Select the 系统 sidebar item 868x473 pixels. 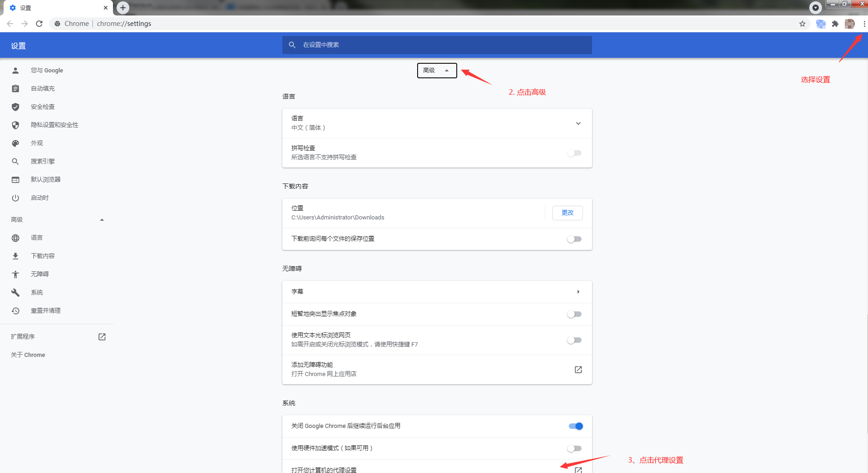pos(36,292)
